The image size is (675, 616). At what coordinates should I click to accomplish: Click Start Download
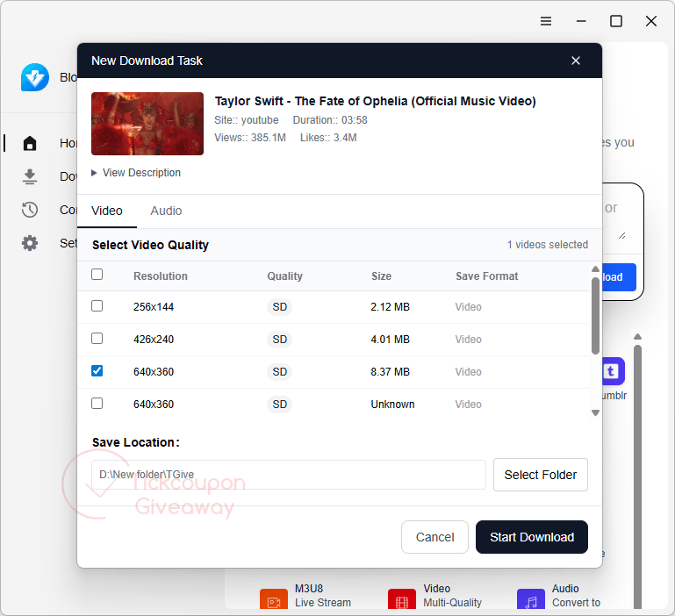[532, 537]
